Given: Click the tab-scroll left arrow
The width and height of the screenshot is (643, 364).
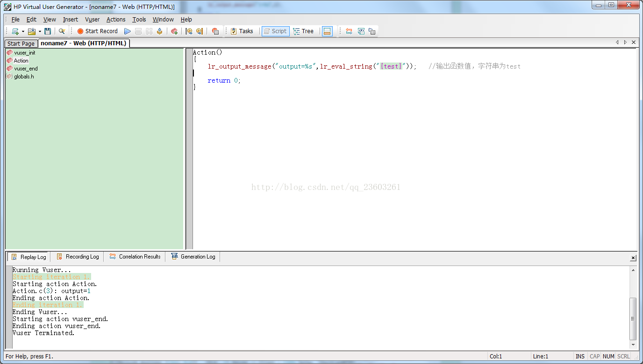Looking at the screenshot, I should [x=617, y=42].
